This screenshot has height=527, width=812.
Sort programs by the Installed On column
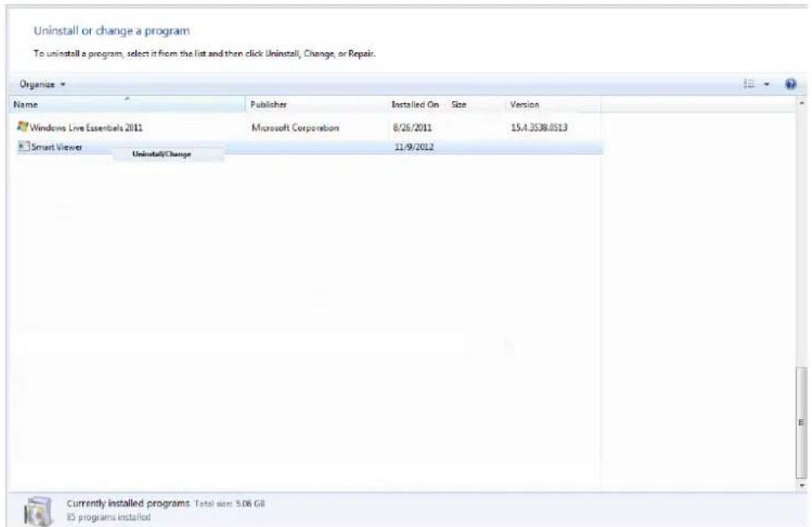415,105
